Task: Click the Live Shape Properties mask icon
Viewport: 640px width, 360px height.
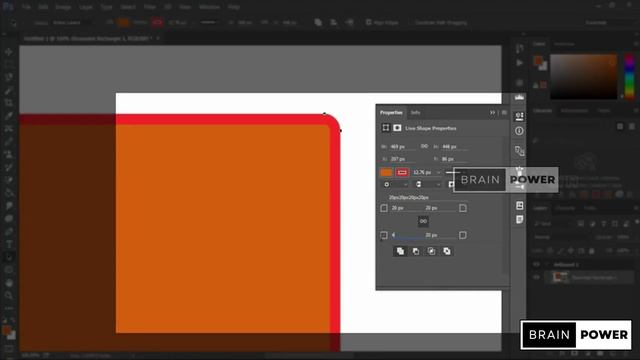Action: (397, 128)
